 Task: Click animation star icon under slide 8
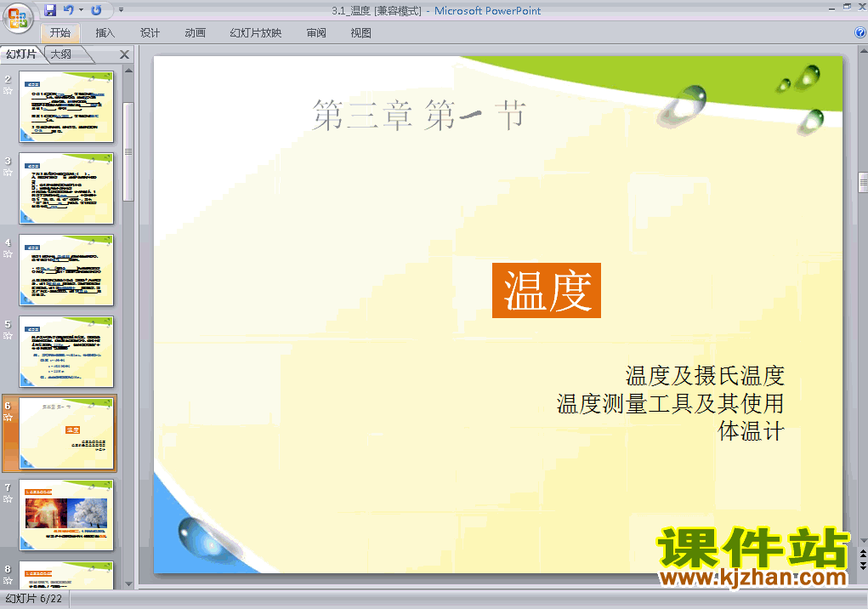pyautogui.click(x=8, y=581)
